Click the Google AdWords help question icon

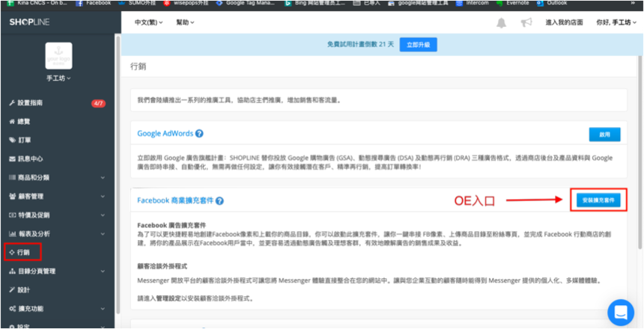[199, 134]
